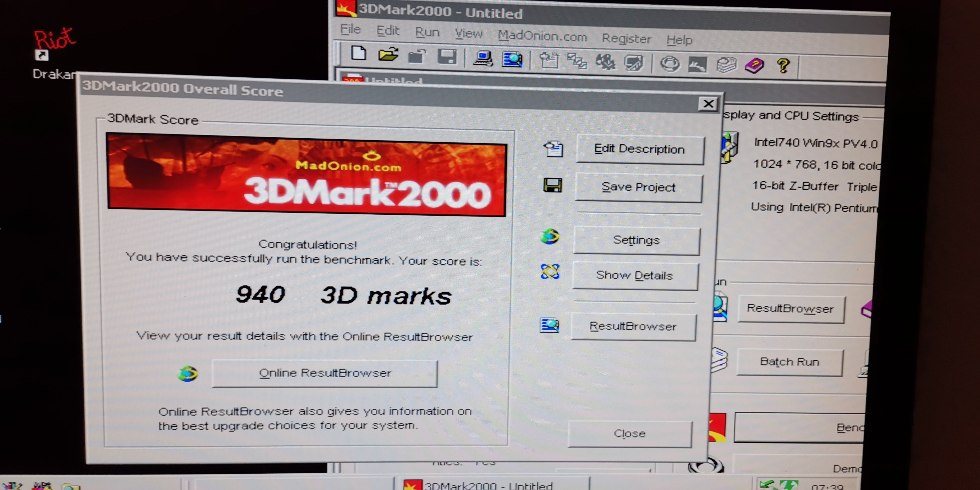
Task: Click globe icon beside Online ResultBrowser
Action: point(188,374)
